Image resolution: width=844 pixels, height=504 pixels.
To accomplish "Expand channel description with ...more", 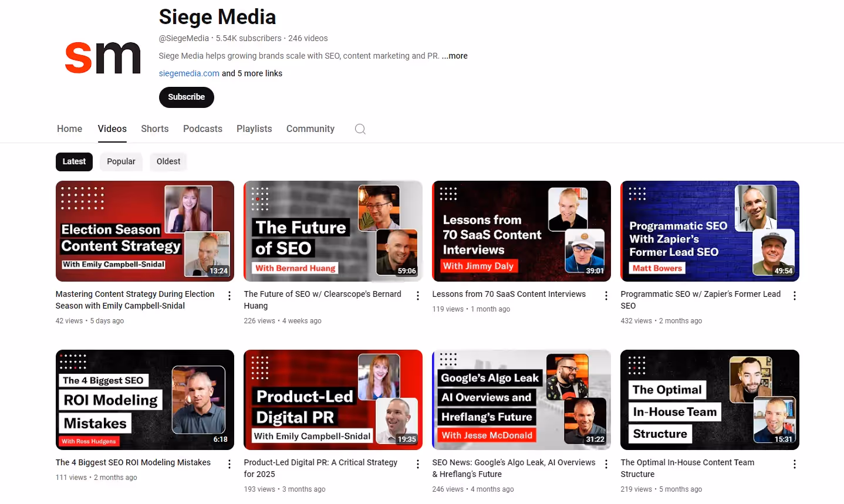I will click(x=455, y=56).
